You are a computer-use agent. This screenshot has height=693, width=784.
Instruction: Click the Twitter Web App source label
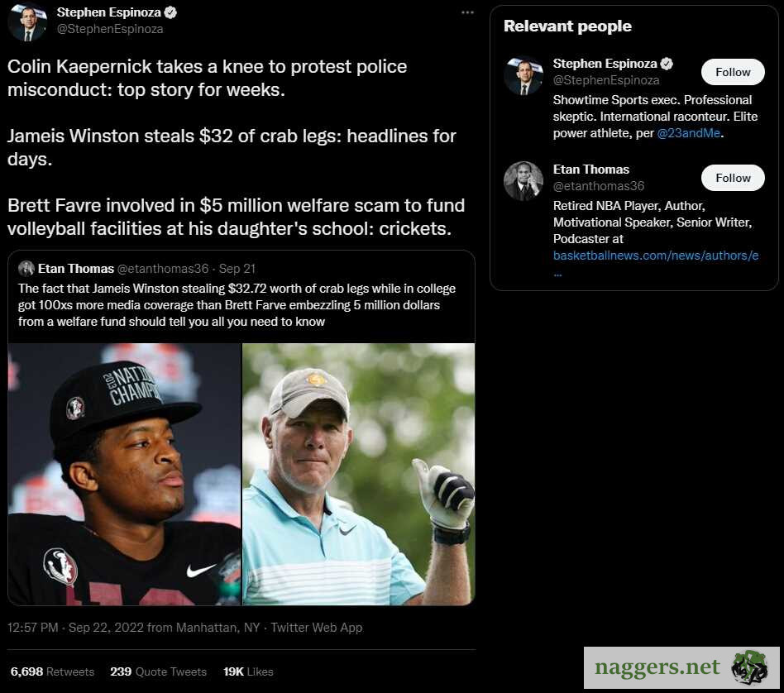[x=317, y=628]
